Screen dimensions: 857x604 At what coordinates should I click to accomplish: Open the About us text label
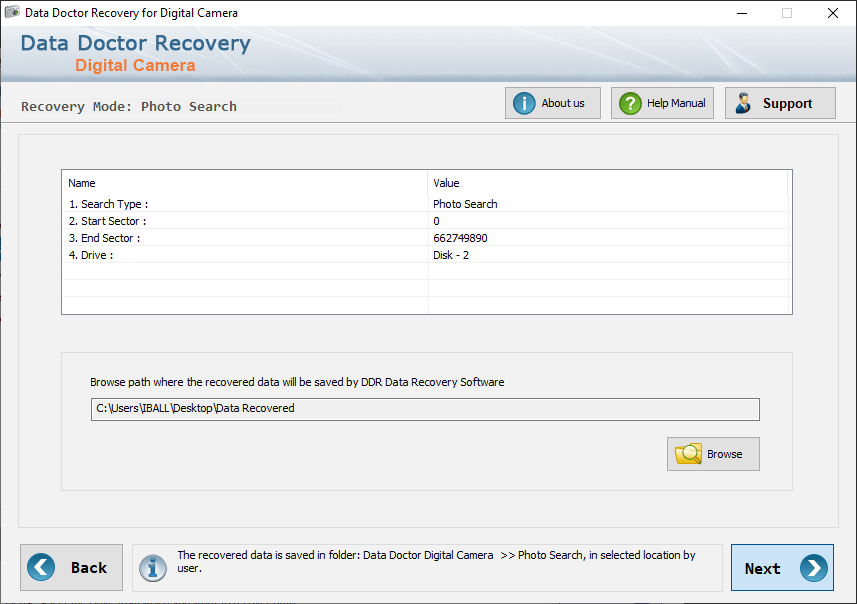[x=562, y=103]
